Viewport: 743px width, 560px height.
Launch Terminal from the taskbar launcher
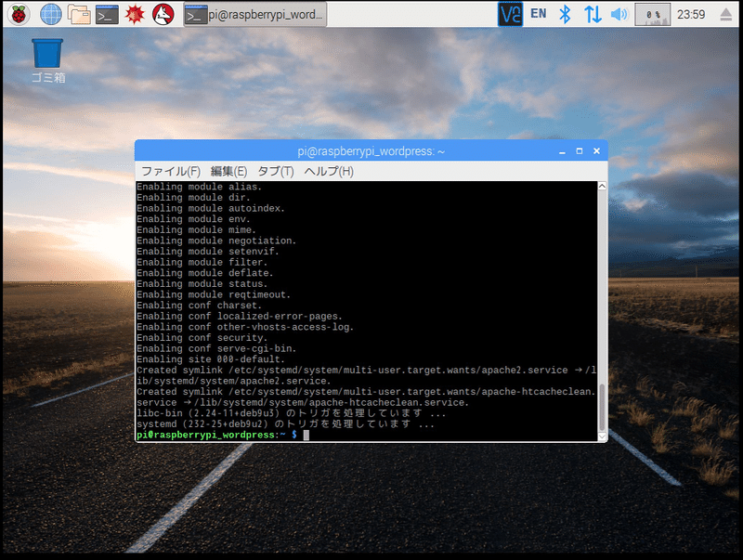(x=107, y=15)
